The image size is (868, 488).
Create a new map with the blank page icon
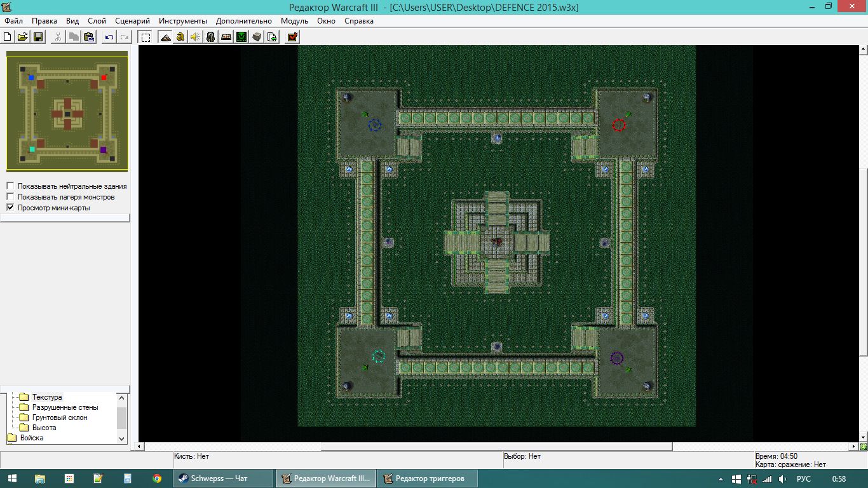[8, 37]
